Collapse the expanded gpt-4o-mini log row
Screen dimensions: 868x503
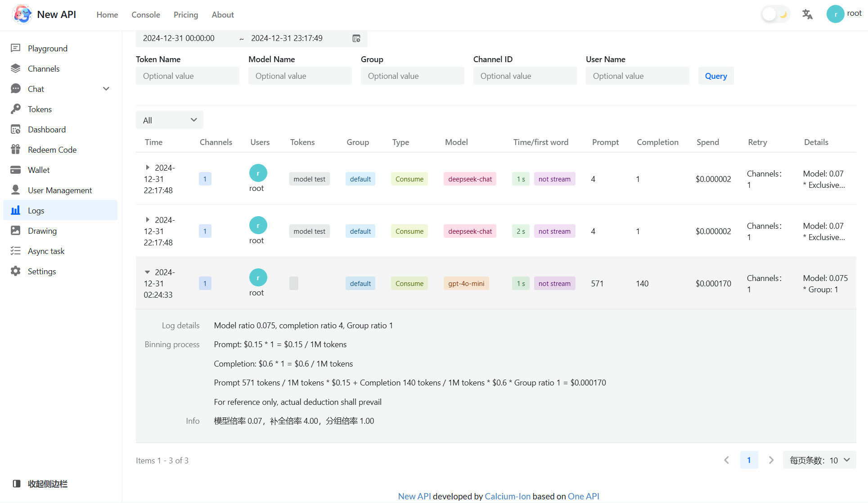(x=147, y=272)
